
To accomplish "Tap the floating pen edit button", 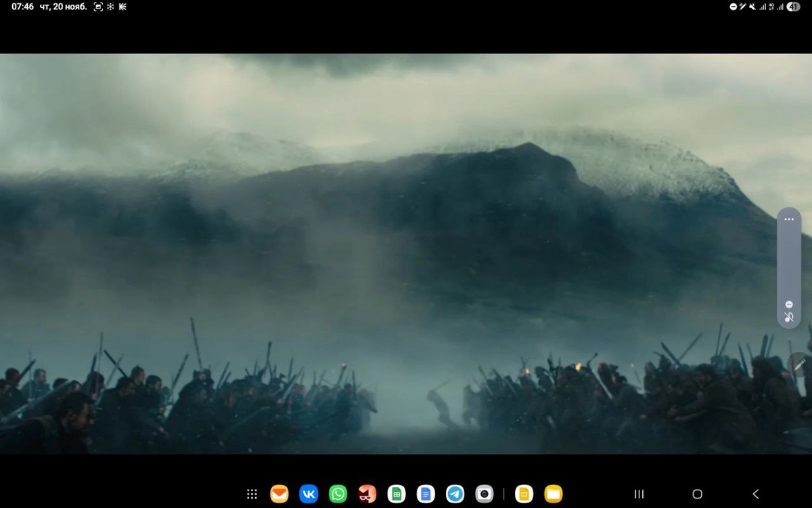I will click(800, 365).
